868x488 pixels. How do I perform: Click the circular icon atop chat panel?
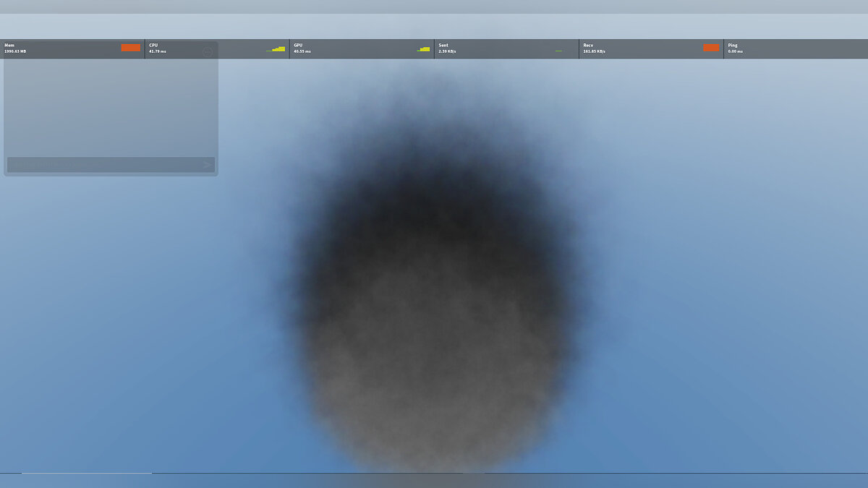pyautogui.click(x=208, y=52)
